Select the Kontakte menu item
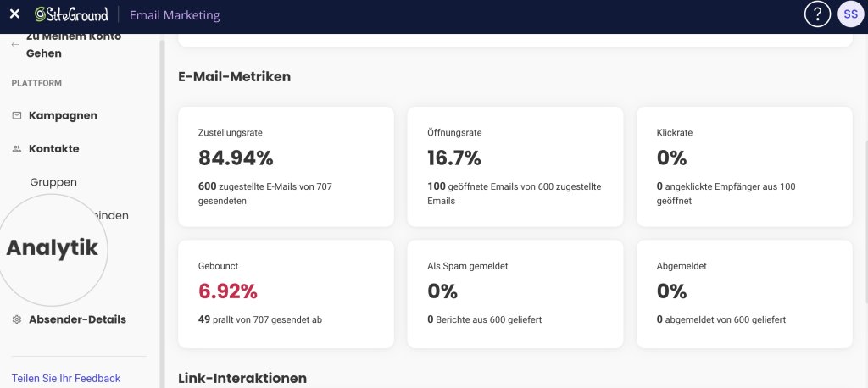Viewport: 868px width, 388px height. (54, 148)
